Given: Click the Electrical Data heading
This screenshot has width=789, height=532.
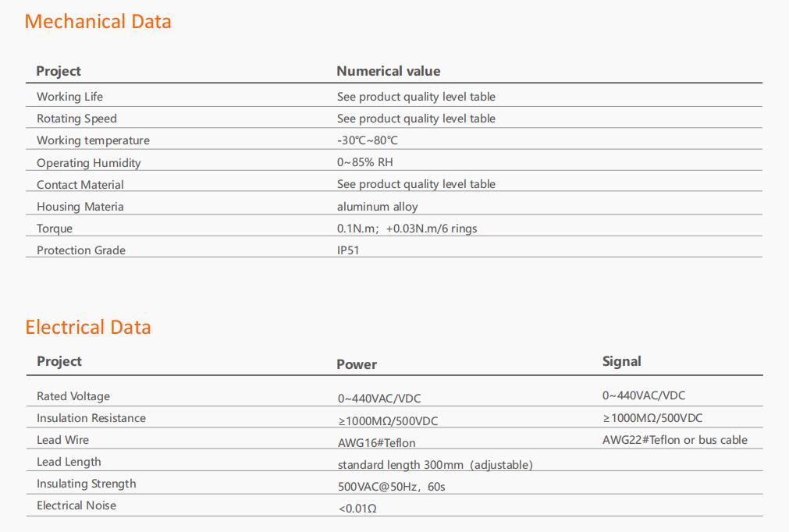Looking at the screenshot, I should click(x=88, y=328).
